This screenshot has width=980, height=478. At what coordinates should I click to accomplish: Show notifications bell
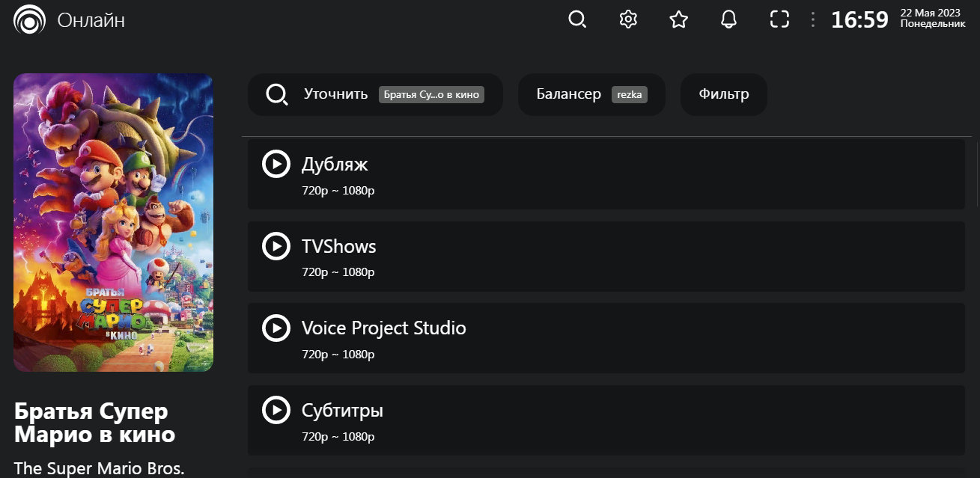(x=729, y=19)
